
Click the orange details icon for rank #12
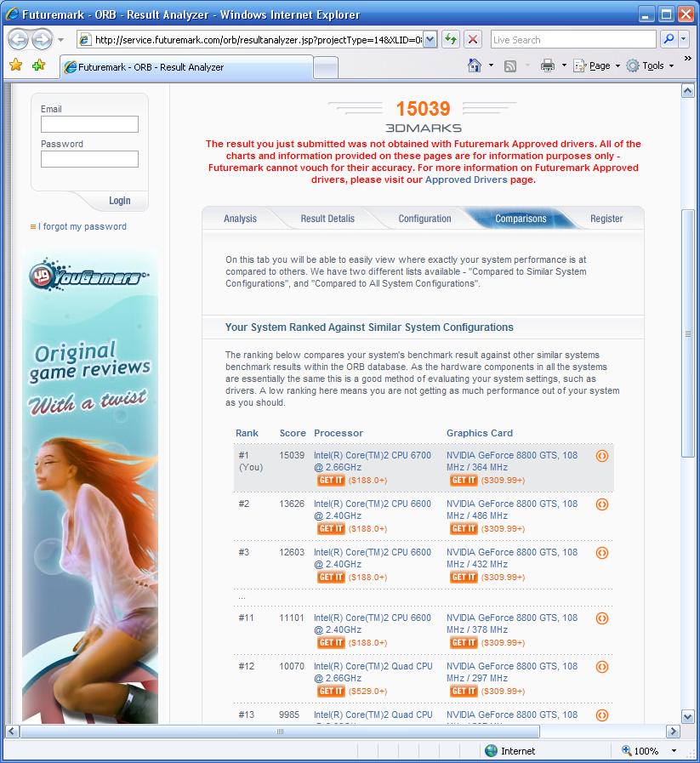pyautogui.click(x=601, y=667)
